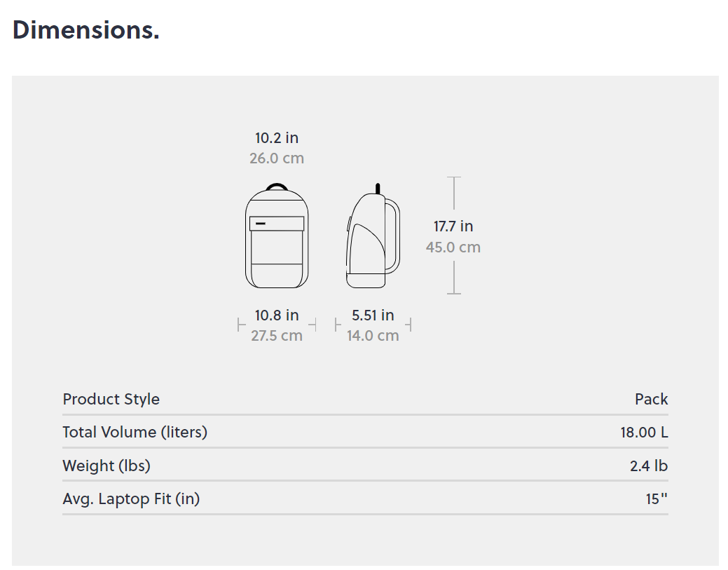This screenshot has width=728, height=570.
Task: Select the 15" laptop fit value
Action: (657, 499)
